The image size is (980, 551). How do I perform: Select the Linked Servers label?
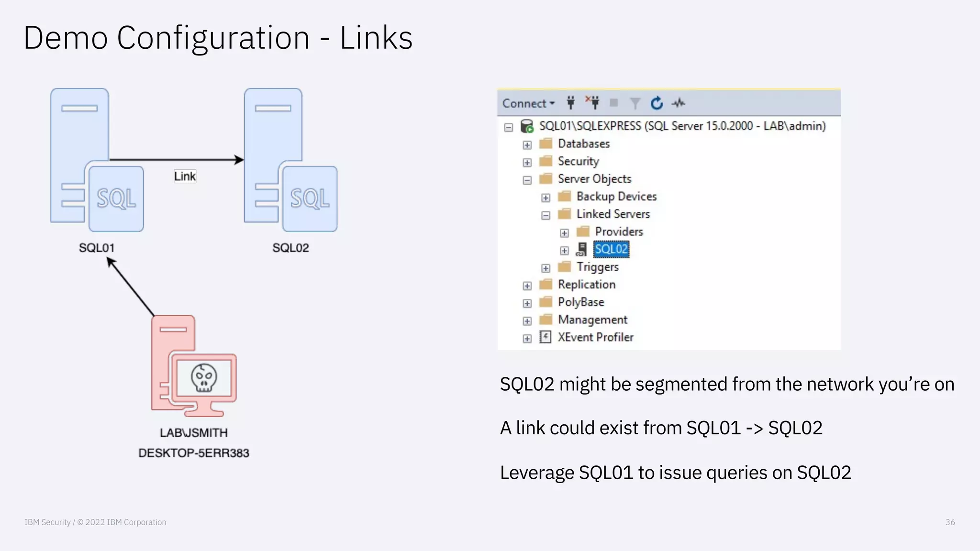coord(613,214)
